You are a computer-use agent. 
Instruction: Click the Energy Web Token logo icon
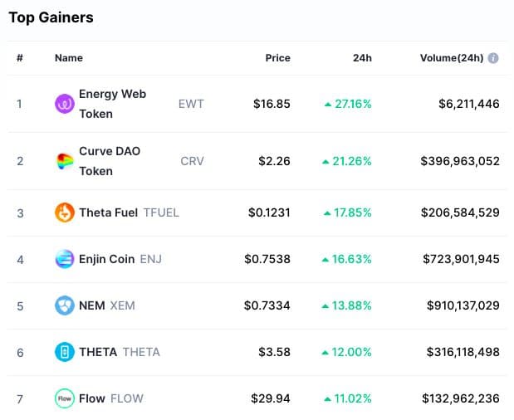point(64,104)
